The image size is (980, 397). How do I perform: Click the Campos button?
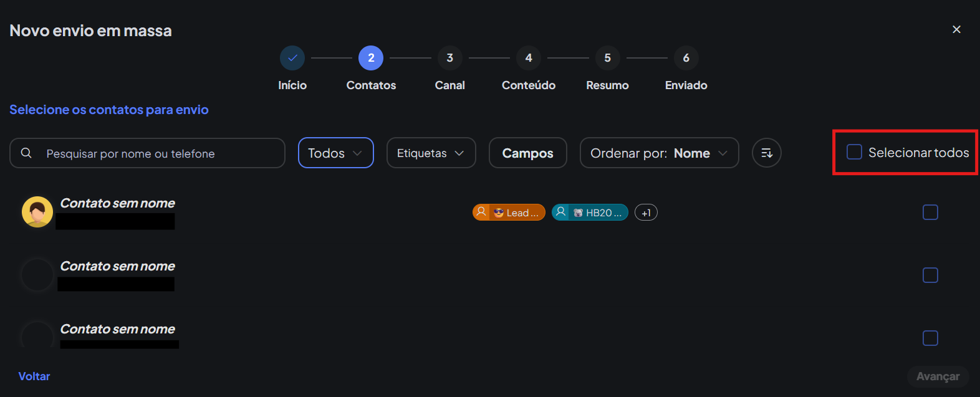click(x=527, y=153)
